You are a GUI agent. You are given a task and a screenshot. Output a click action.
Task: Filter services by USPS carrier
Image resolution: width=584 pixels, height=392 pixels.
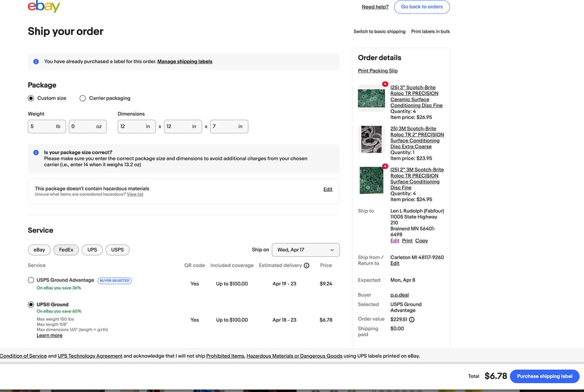click(117, 250)
